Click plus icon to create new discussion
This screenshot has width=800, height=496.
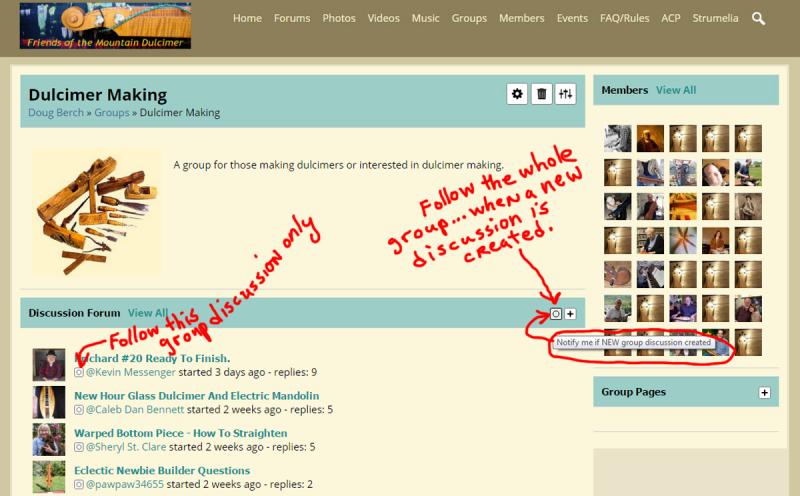coord(570,314)
